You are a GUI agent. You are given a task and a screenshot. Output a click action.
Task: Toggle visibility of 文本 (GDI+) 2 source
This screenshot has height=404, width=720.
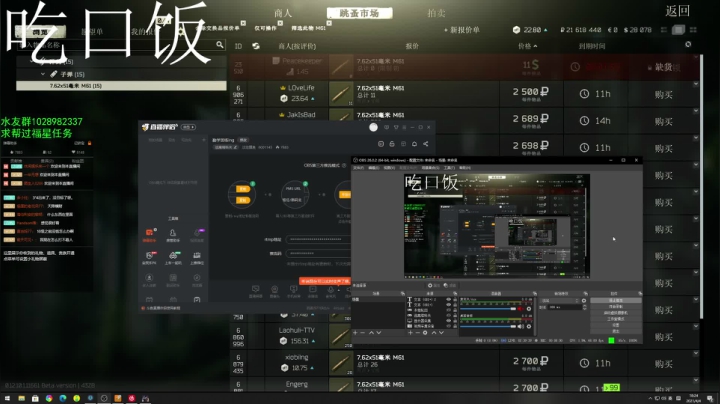point(449,299)
